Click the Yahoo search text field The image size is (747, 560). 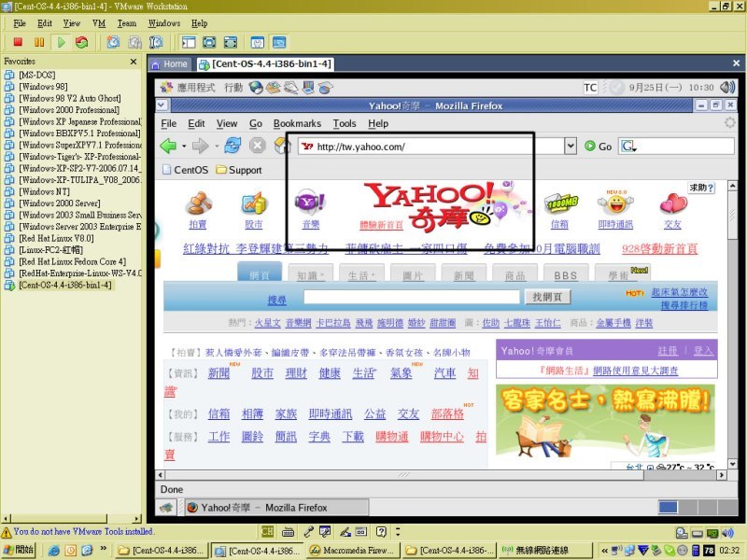click(412, 297)
